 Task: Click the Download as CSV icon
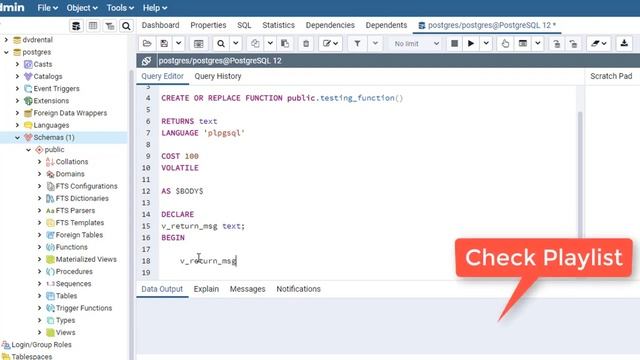[624, 43]
